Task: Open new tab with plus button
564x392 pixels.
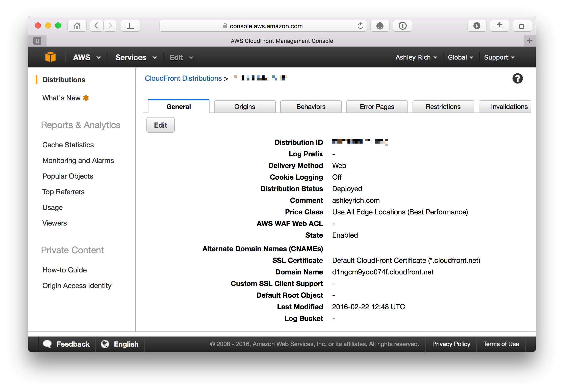Action: pyautogui.click(x=529, y=41)
